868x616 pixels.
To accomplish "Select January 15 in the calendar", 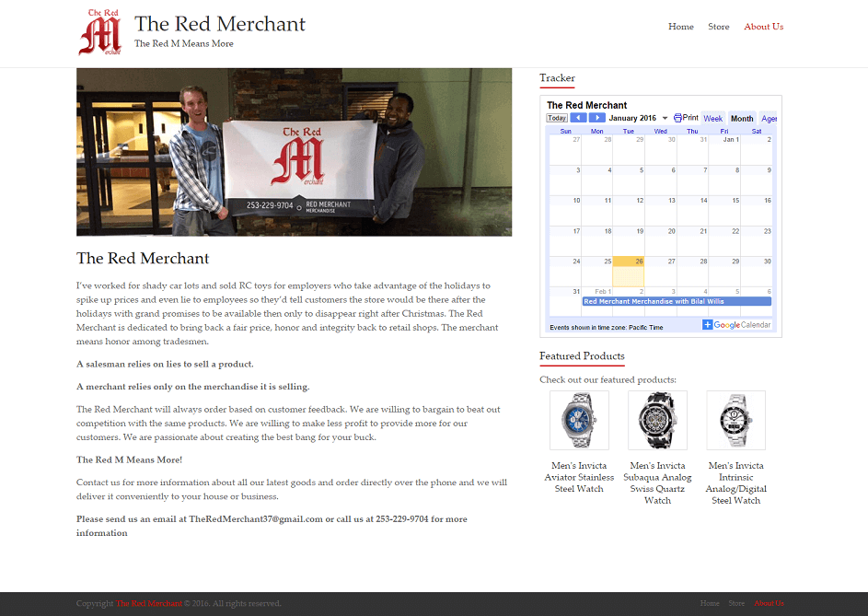I will pyautogui.click(x=724, y=211).
